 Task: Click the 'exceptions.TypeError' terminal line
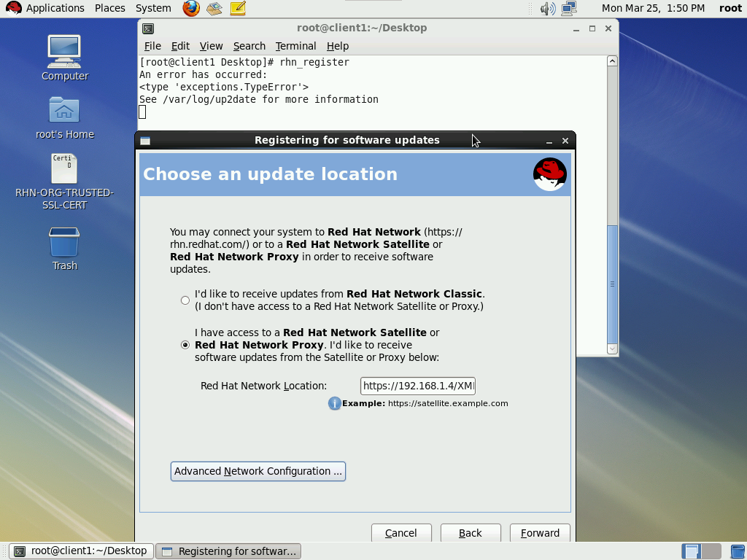[x=224, y=87]
